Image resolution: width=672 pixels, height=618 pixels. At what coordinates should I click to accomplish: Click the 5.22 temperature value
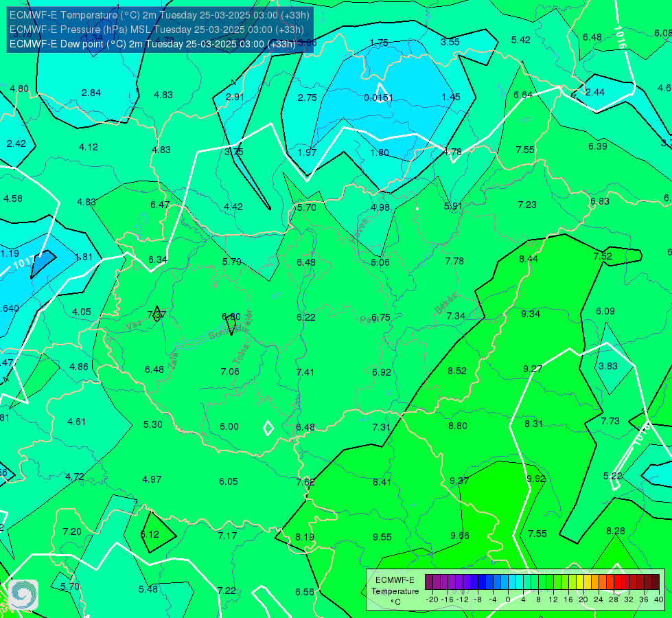pos(613,476)
